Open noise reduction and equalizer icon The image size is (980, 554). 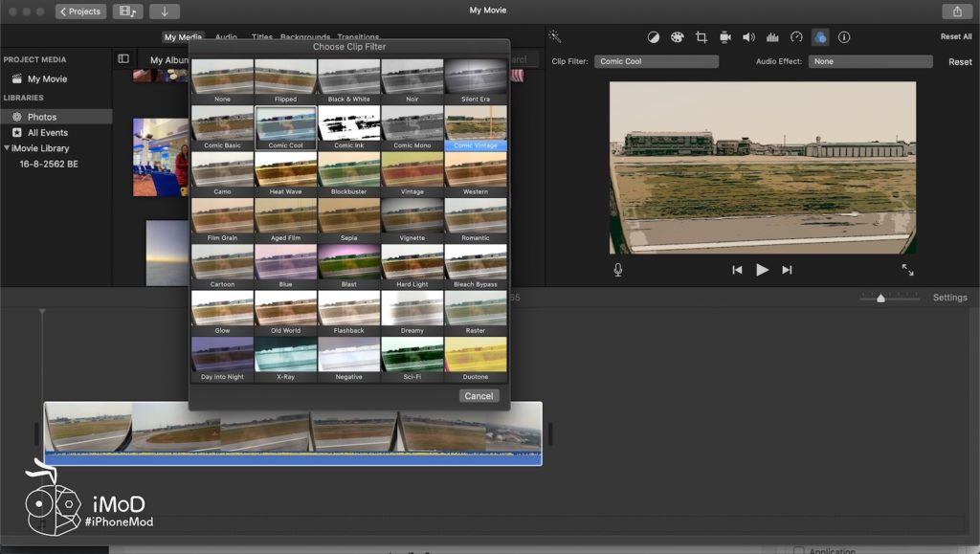[x=772, y=37]
